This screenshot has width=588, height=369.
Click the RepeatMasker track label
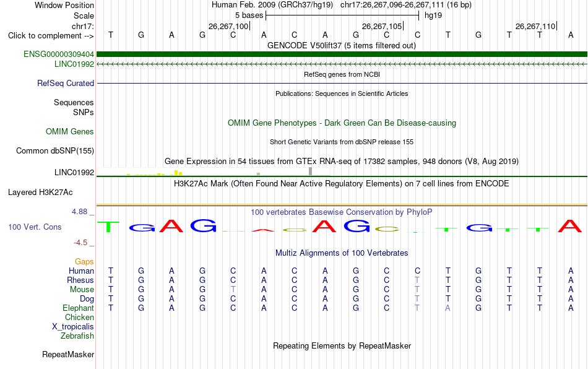pyautogui.click(x=68, y=354)
